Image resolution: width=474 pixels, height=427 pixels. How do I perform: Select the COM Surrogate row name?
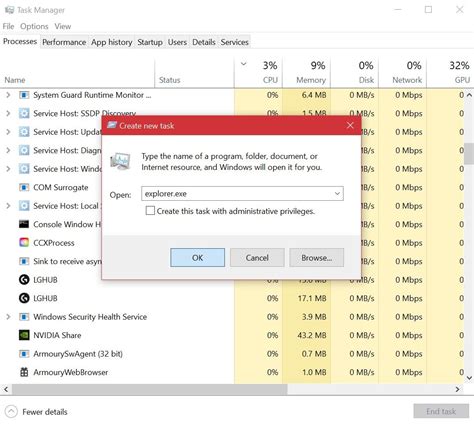click(61, 188)
